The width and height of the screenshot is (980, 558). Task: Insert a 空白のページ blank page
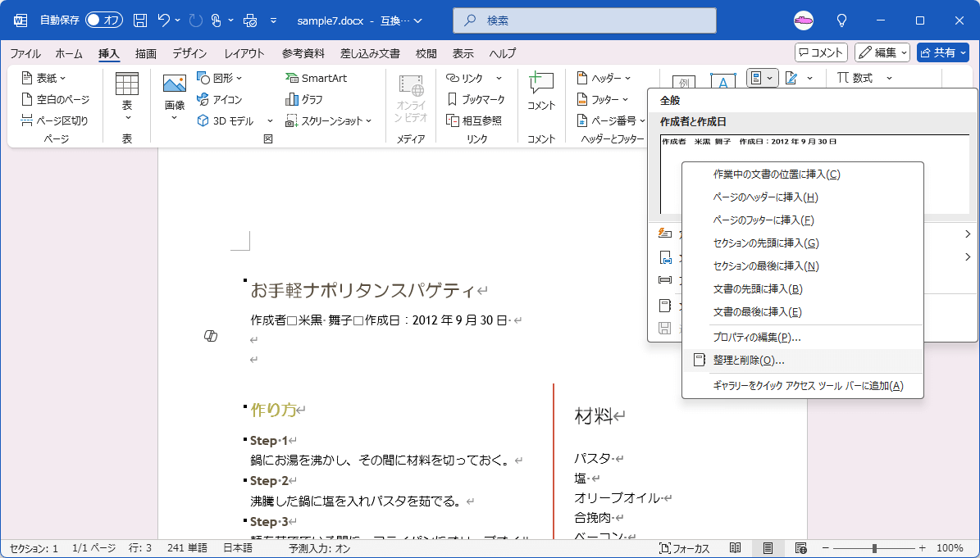coord(55,99)
